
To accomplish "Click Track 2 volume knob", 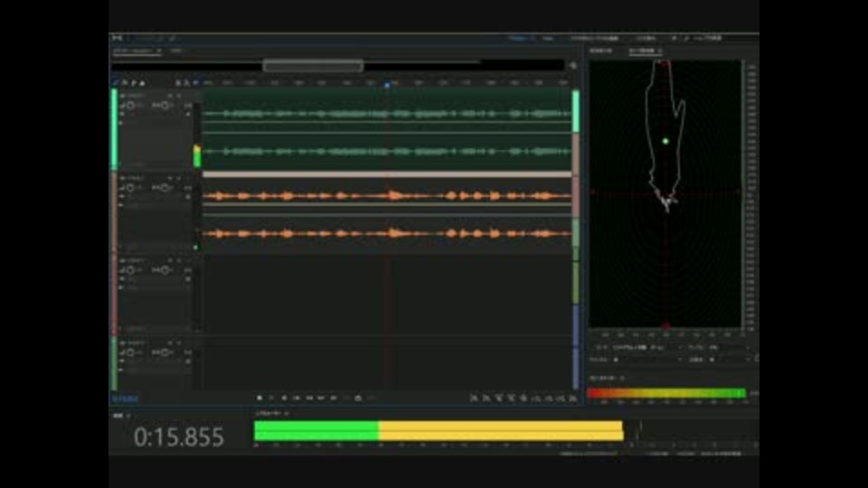I will pos(130,188).
